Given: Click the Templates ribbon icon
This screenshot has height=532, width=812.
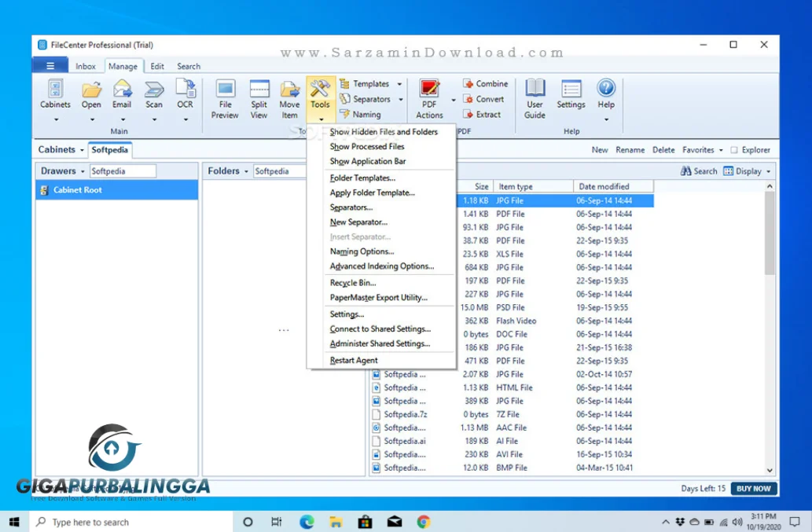Looking at the screenshot, I should pos(344,84).
